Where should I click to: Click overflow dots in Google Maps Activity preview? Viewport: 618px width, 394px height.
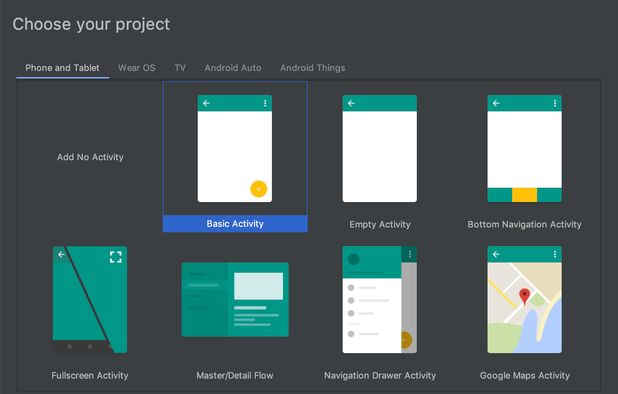click(x=555, y=255)
